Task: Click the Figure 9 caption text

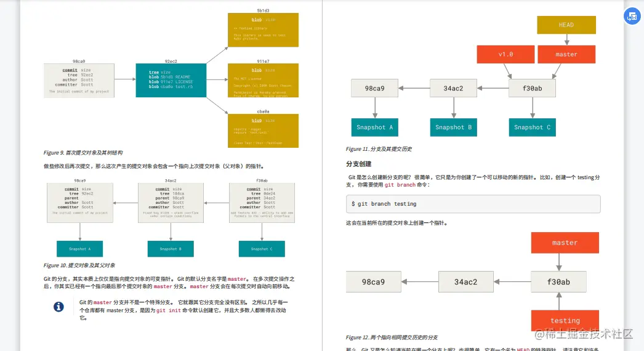Action: (x=83, y=153)
